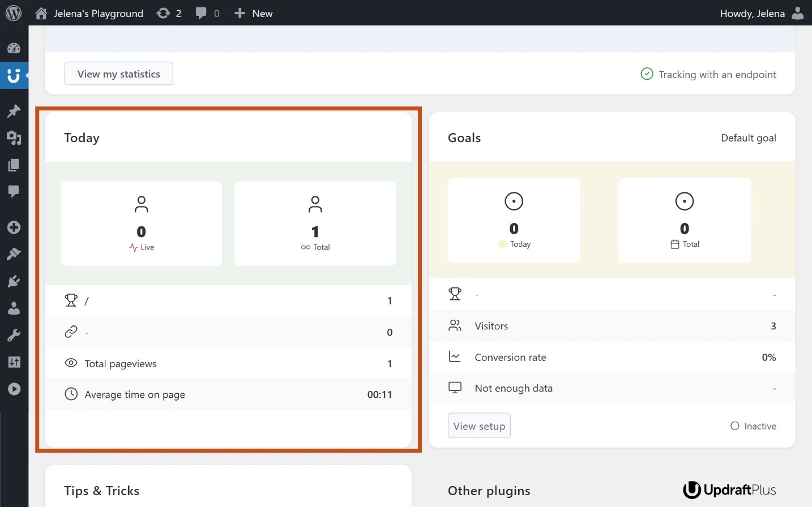Open the Tools wrench sidebar icon
The width and height of the screenshot is (812, 507).
tap(14, 335)
